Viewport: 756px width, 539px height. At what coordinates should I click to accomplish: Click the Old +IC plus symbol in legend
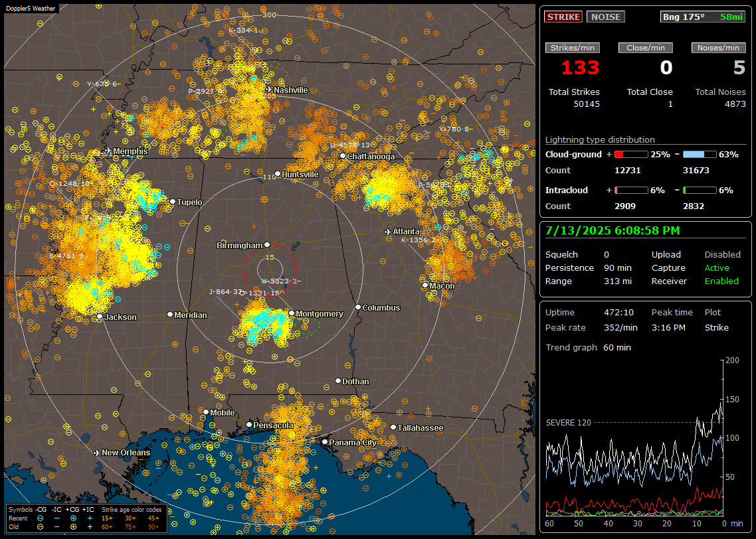pos(90,527)
